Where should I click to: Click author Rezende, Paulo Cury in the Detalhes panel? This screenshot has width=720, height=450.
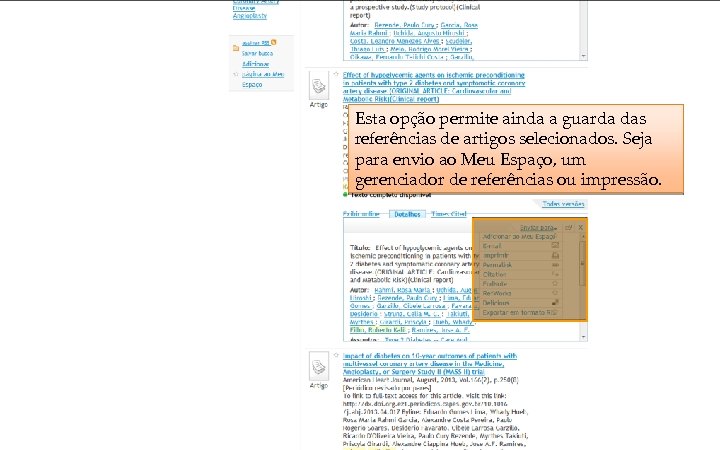[x=407, y=298]
